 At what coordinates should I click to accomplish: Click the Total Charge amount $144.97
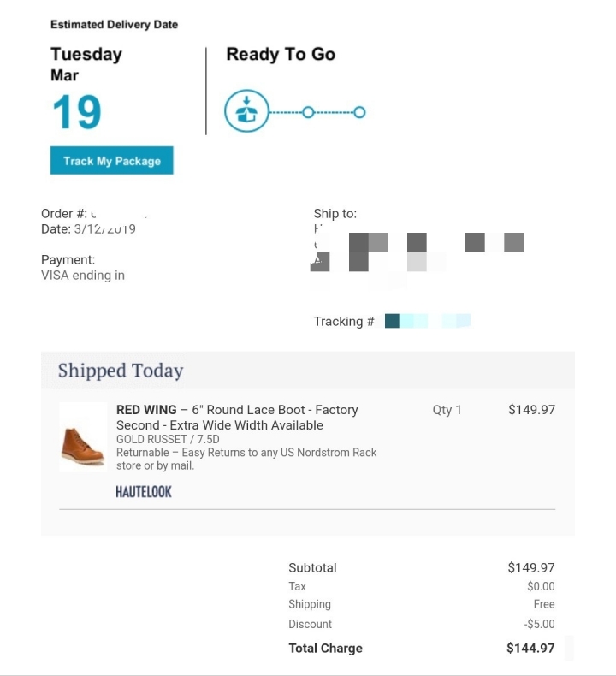pos(530,648)
